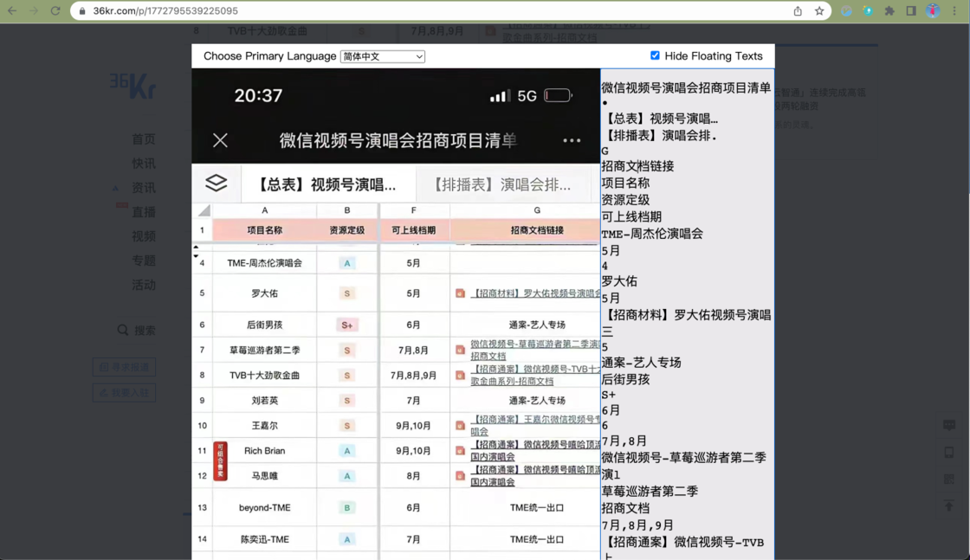970x560 pixels.
Task: Open the 王嘉尔 recruitment proposal link
Action: 536,425
